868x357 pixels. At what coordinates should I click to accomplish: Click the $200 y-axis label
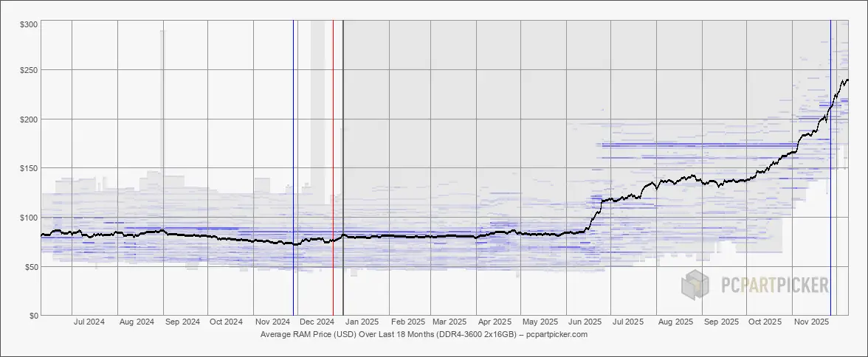click(x=29, y=119)
